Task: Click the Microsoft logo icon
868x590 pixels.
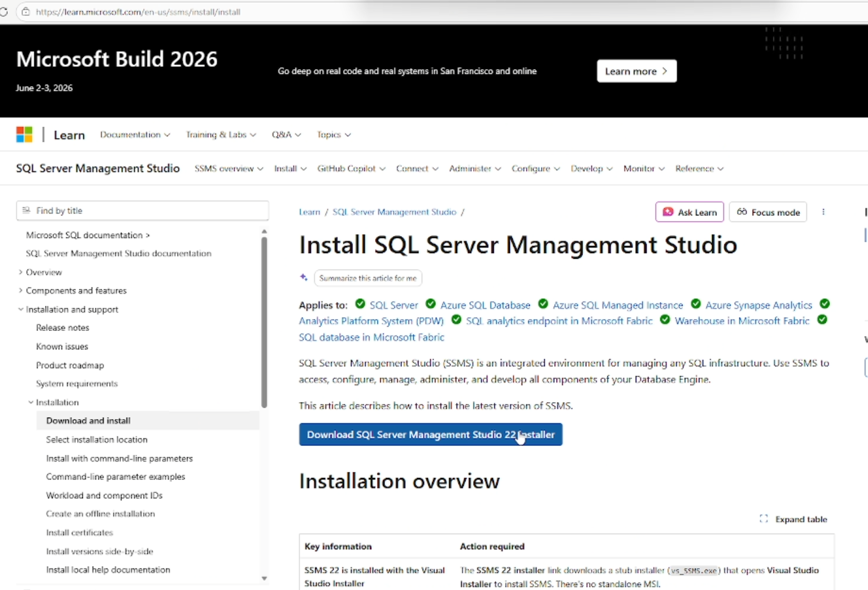Action: 24,135
